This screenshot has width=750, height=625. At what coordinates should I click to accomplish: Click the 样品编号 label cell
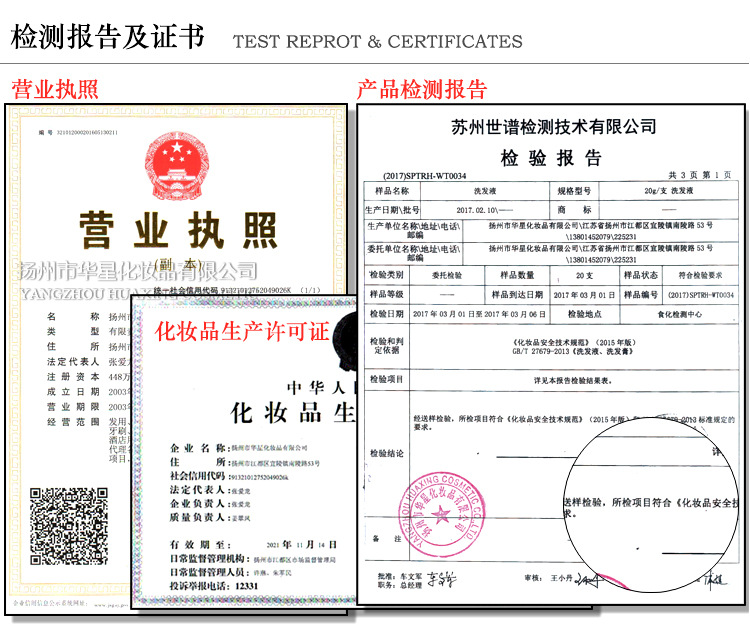[640, 295]
